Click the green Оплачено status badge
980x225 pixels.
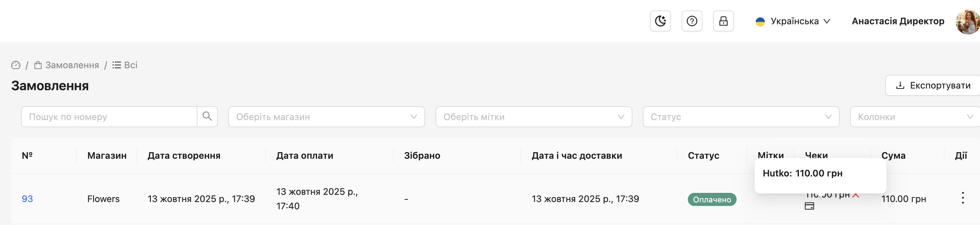(x=711, y=199)
